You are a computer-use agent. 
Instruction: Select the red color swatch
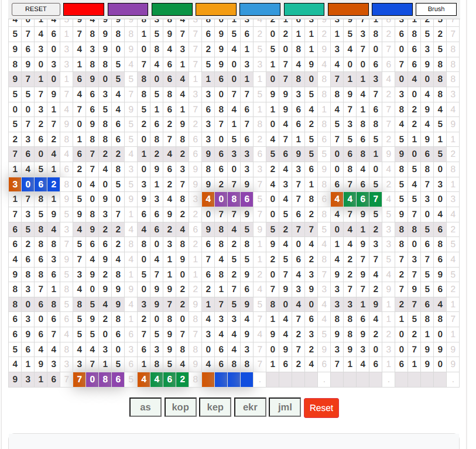pyautogui.click(x=84, y=9)
